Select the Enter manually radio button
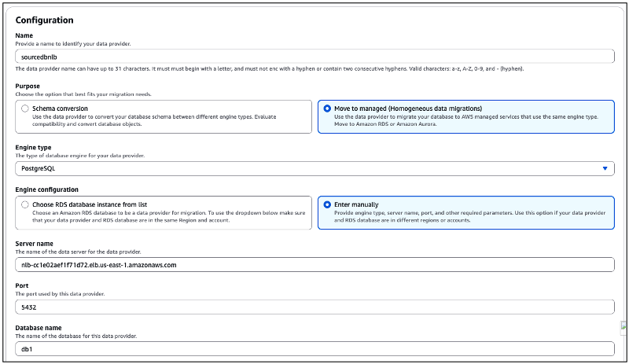629x364 pixels. (327, 204)
